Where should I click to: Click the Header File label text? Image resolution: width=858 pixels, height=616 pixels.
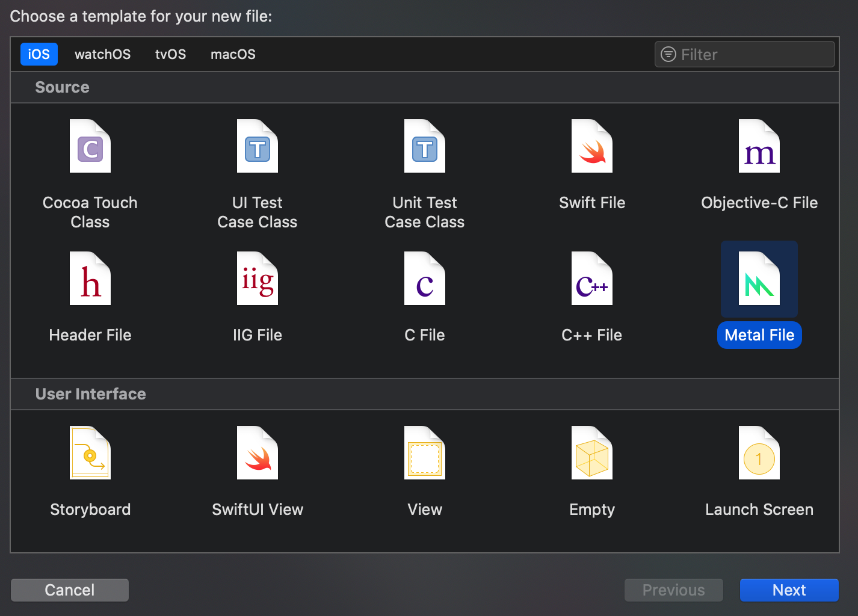[x=90, y=335]
